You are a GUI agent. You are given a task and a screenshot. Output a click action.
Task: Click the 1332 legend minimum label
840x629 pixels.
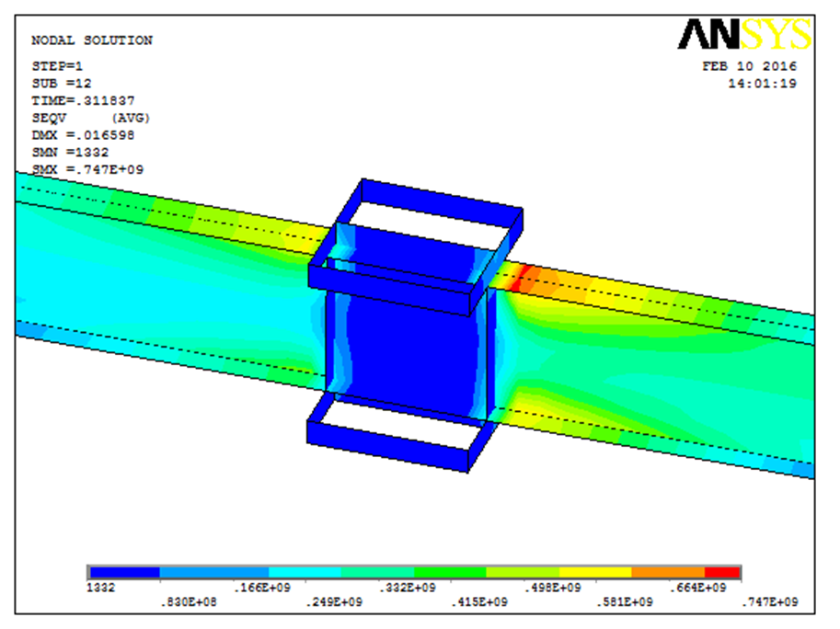tap(100, 588)
